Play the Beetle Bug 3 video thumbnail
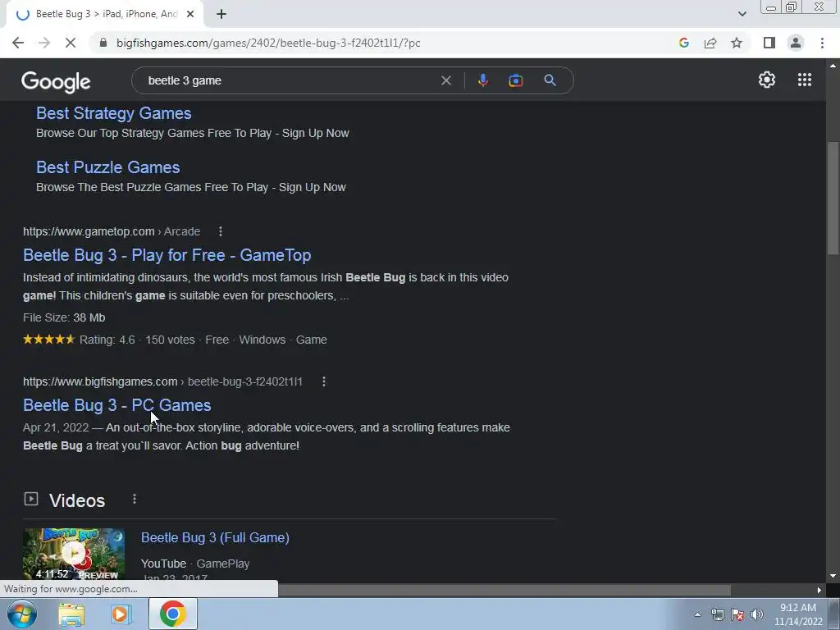This screenshot has width=840, height=630. point(74,554)
